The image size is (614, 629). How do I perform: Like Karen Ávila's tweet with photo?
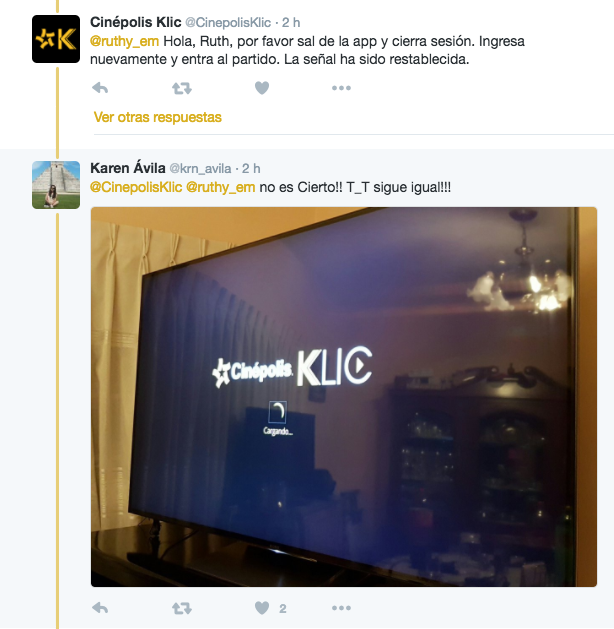point(262,608)
